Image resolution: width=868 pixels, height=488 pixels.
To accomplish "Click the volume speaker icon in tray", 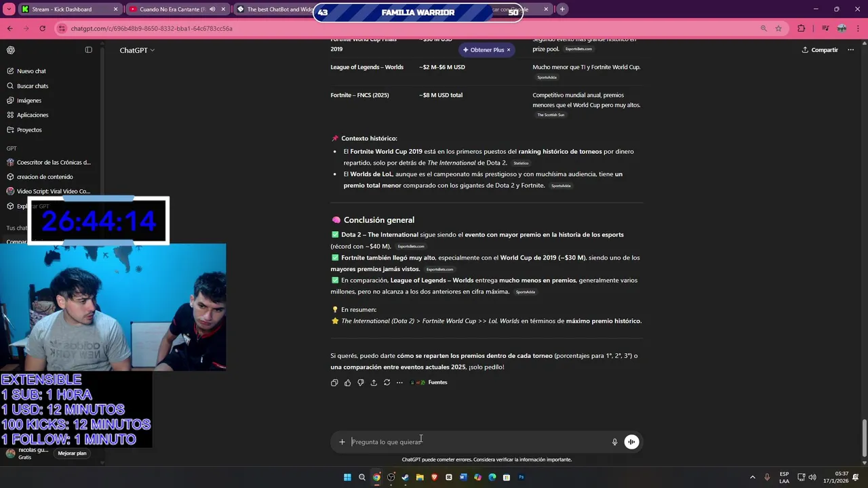I will pos(812,477).
